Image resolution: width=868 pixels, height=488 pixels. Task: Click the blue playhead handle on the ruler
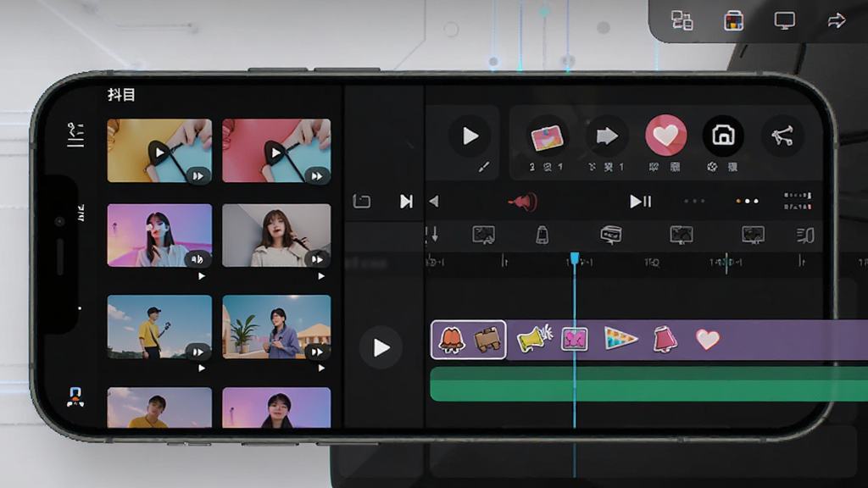point(575,258)
